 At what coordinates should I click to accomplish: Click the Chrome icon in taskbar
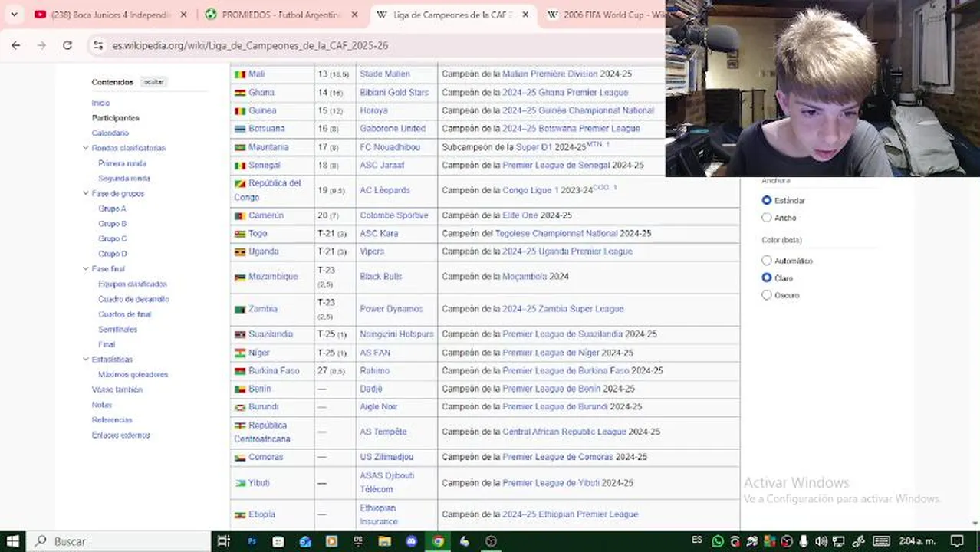438,541
